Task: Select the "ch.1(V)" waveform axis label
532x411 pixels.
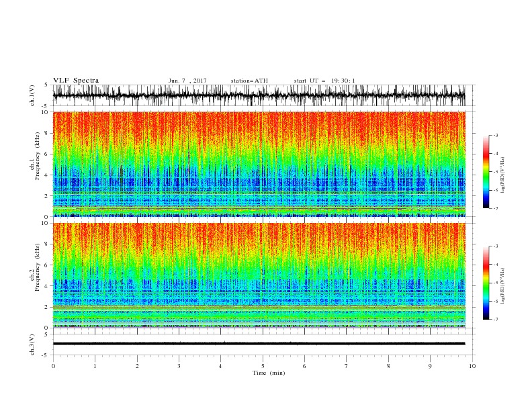Action: coord(32,95)
